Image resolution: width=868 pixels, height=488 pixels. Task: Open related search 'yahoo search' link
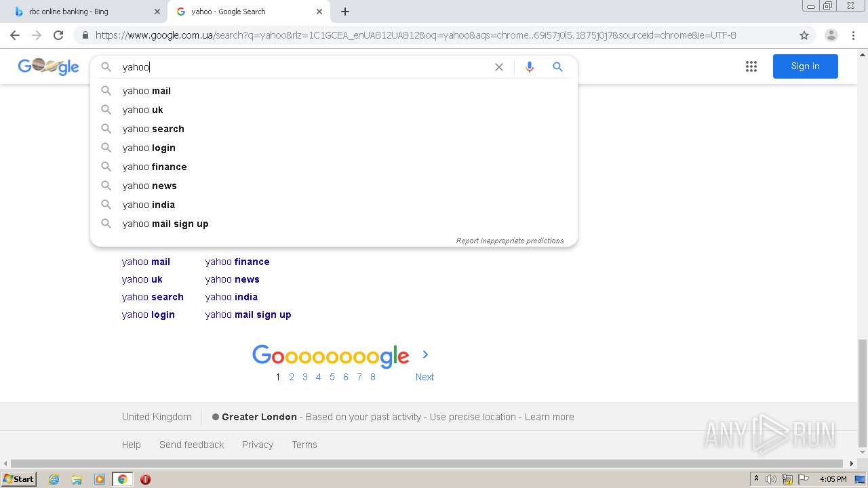coord(153,297)
